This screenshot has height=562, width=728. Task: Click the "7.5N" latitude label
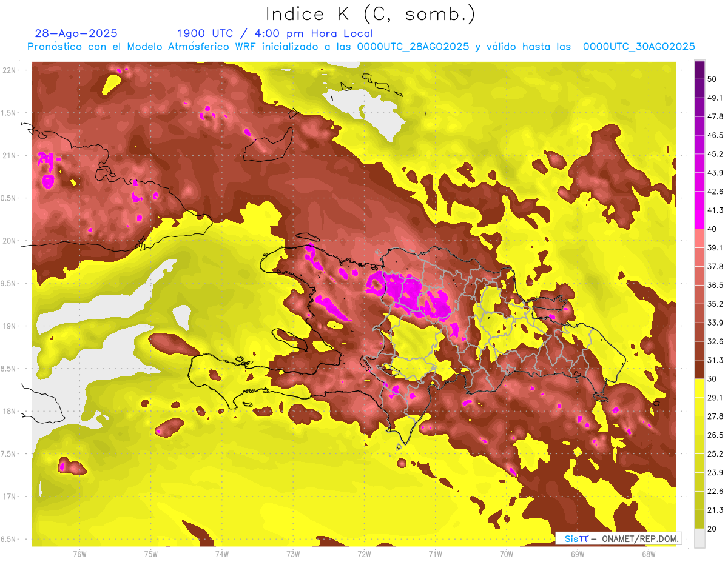point(9,454)
